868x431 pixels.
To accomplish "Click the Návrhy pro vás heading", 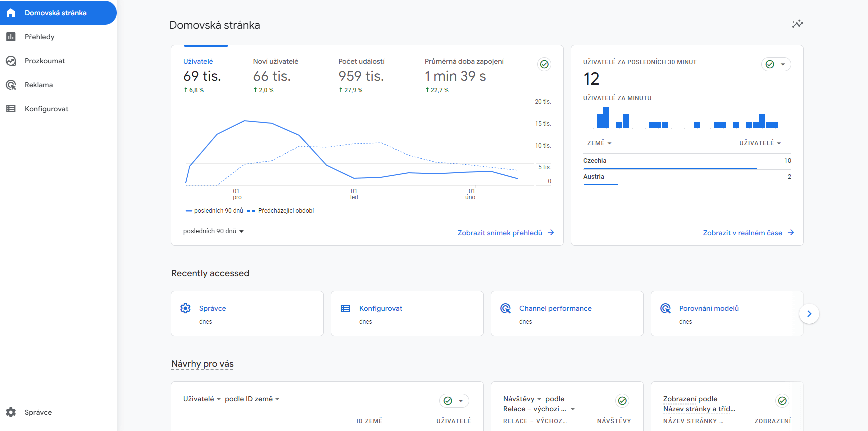I will (202, 364).
